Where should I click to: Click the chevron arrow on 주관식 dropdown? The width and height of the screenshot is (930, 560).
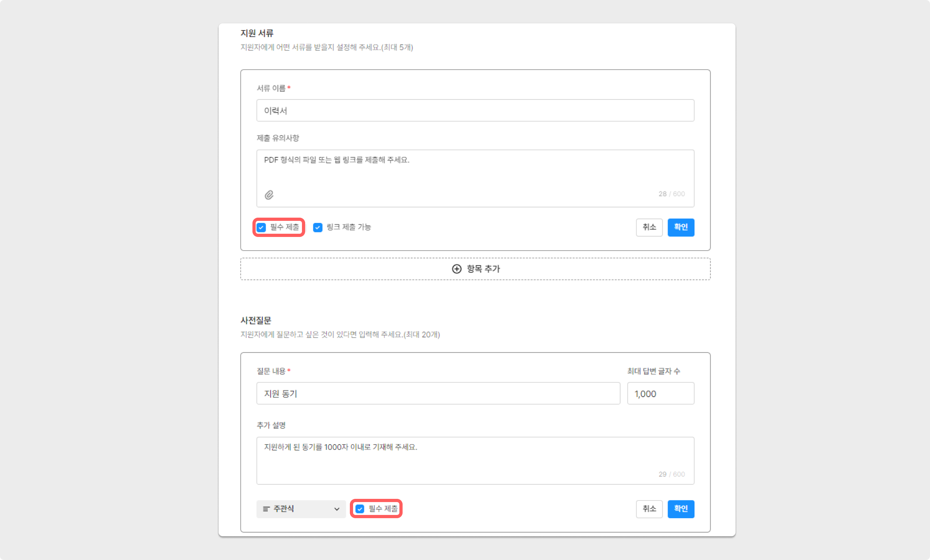pyautogui.click(x=337, y=509)
